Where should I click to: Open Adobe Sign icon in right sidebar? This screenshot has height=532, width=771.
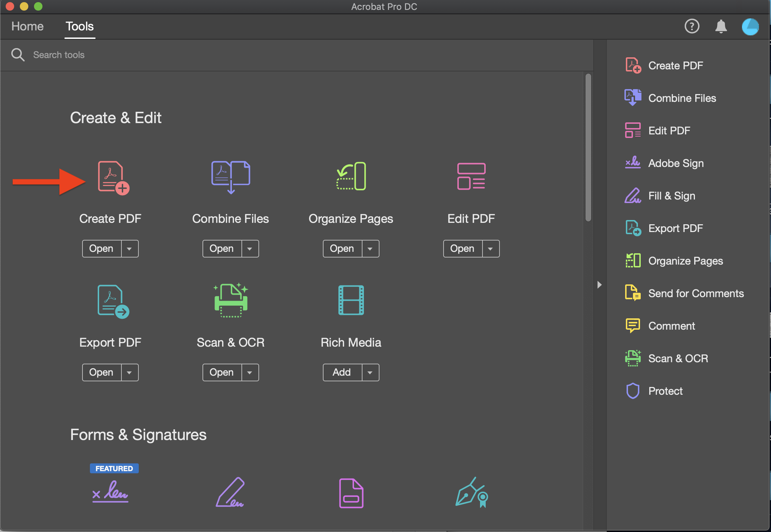tap(633, 163)
